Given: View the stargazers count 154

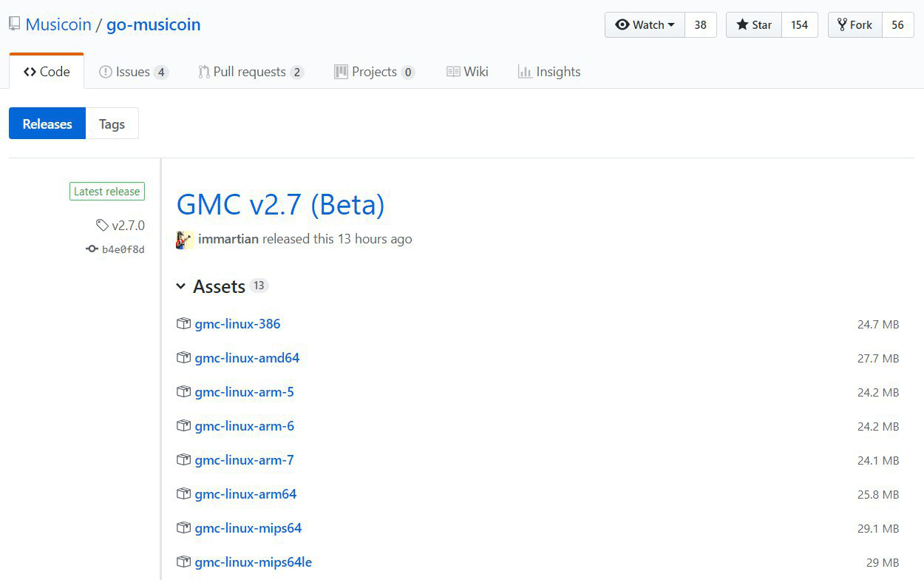Looking at the screenshot, I should [799, 25].
